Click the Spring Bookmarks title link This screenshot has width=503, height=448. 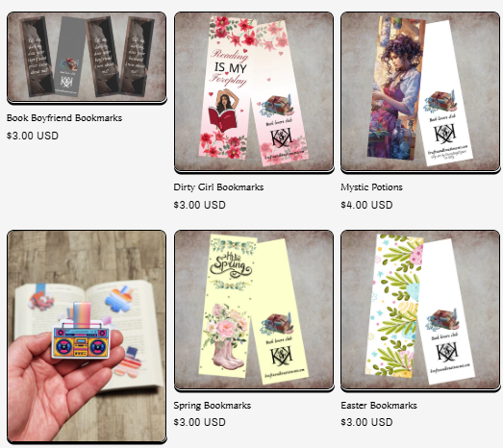pyautogui.click(x=212, y=406)
